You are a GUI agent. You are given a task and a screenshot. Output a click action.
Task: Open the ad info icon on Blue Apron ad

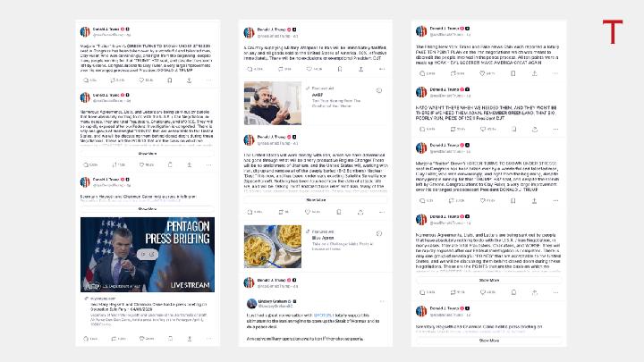[x=379, y=233]
